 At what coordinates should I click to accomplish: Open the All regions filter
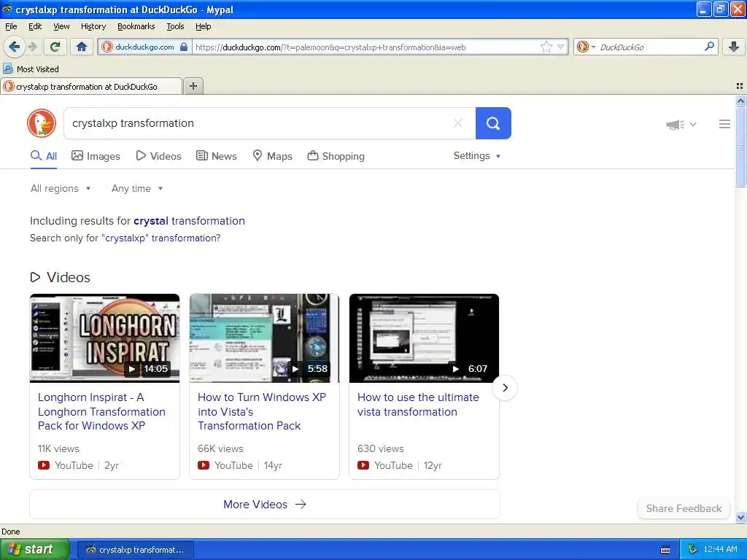point(61,189)
